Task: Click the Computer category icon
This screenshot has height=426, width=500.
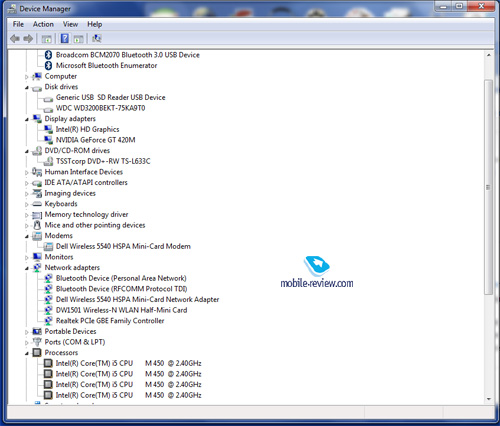Action: [x=37, y=76]
